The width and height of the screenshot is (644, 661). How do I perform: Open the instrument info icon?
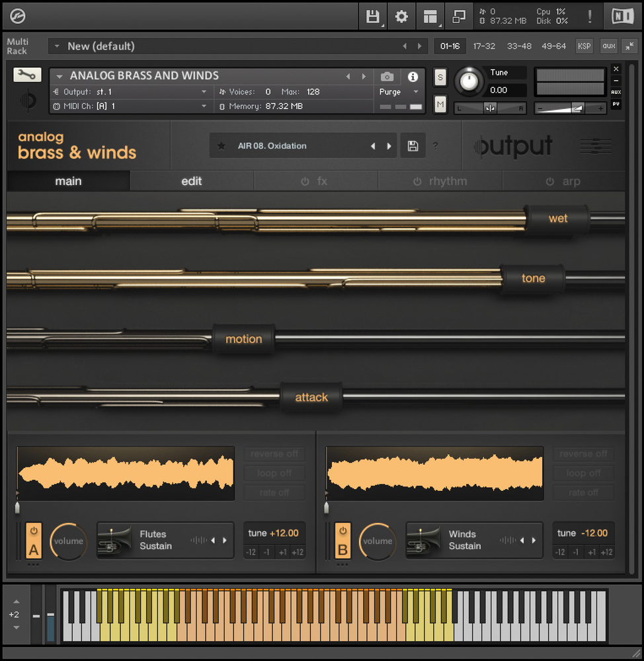coord(413,77)
